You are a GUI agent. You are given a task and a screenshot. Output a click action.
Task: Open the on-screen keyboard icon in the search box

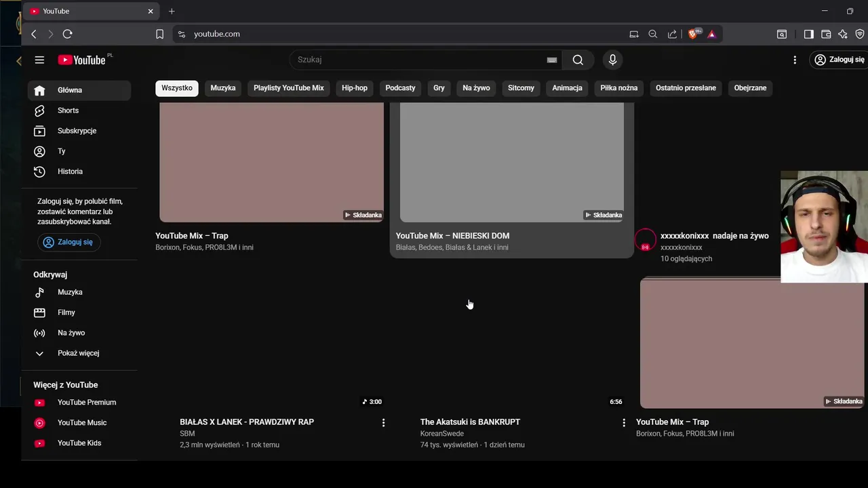[x=552, y=60]
